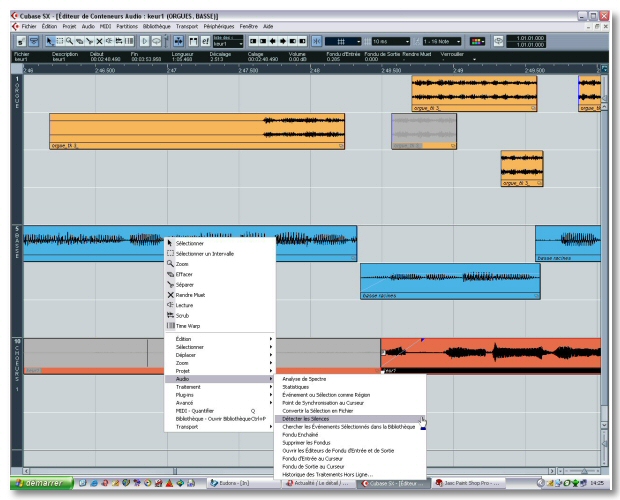
Task: Select Rendre Muet in the context menu
Action: [x=220, y=295]
